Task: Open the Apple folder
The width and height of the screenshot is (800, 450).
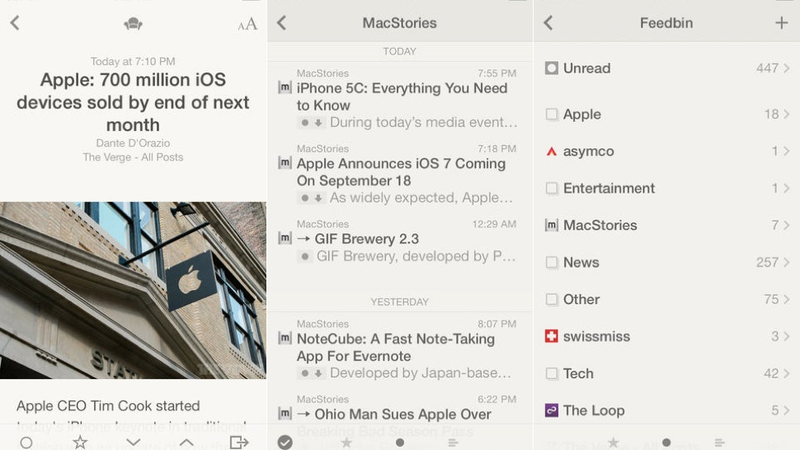Action: 667,114
